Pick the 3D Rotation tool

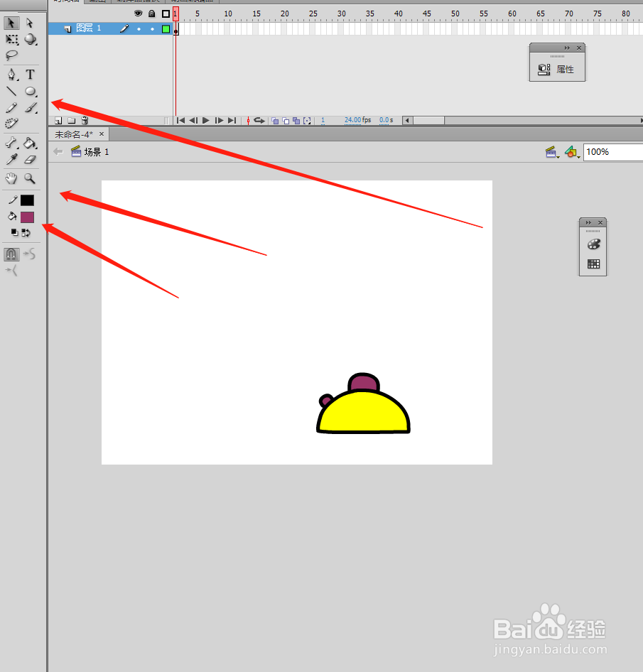pos(31,40)
